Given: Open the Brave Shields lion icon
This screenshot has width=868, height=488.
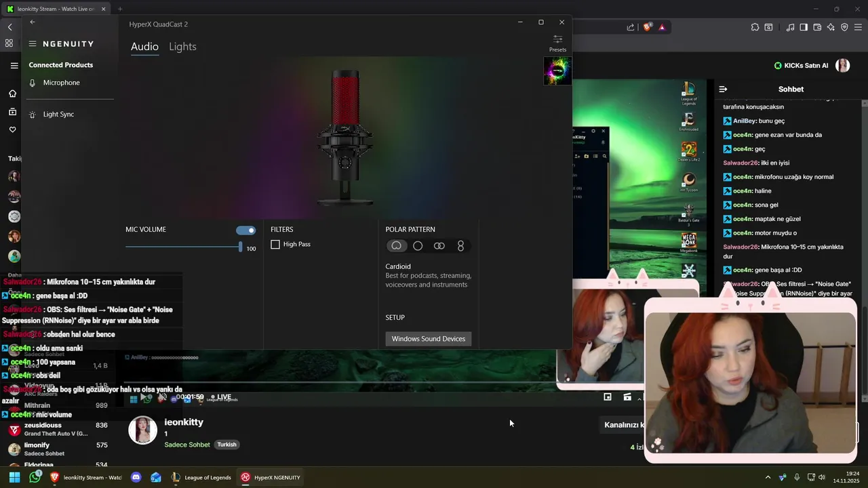Looking at the screenshot, I should [x=648, y=27].
